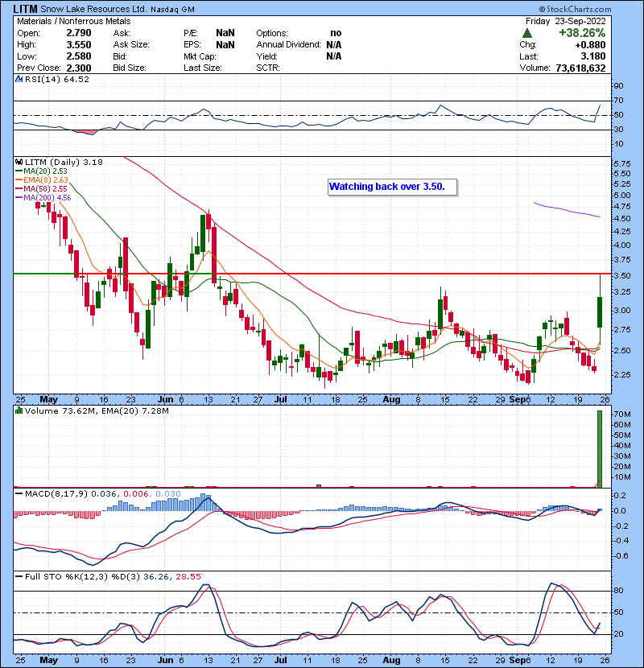Click the Mkt Cap label

coord(200,56)
